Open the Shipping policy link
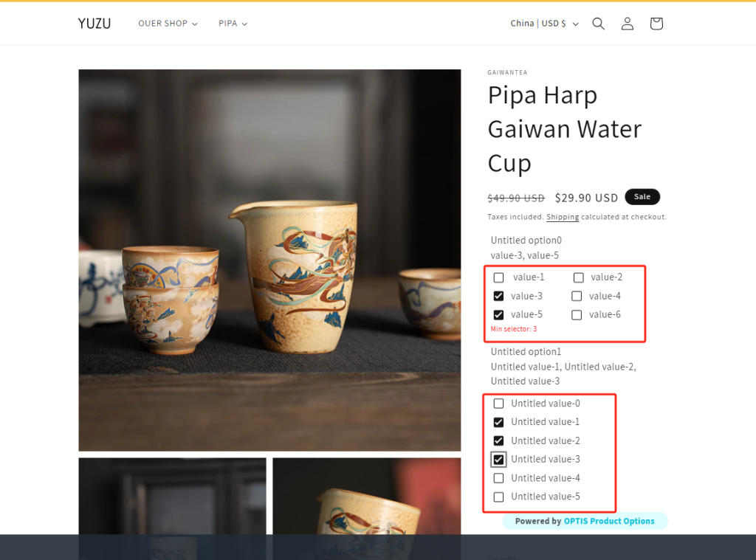Screen dimensions: 756x560 (562, 216)
